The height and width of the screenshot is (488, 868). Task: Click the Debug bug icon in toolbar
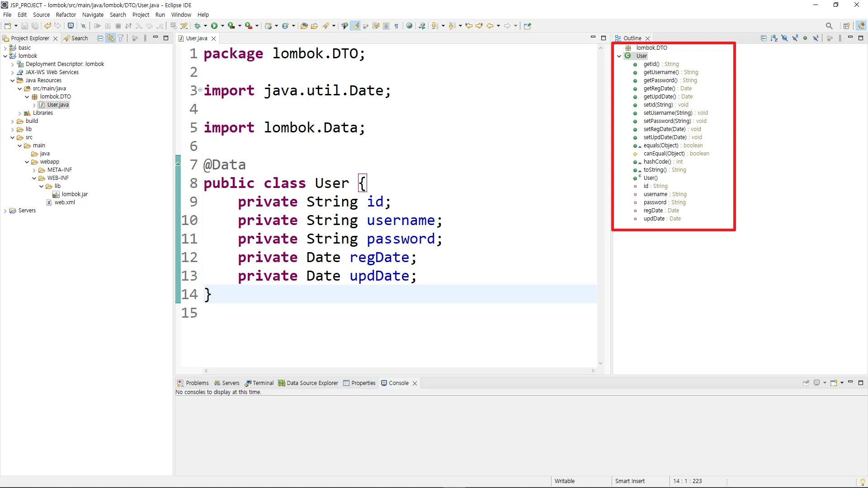[x=197, y=26]
